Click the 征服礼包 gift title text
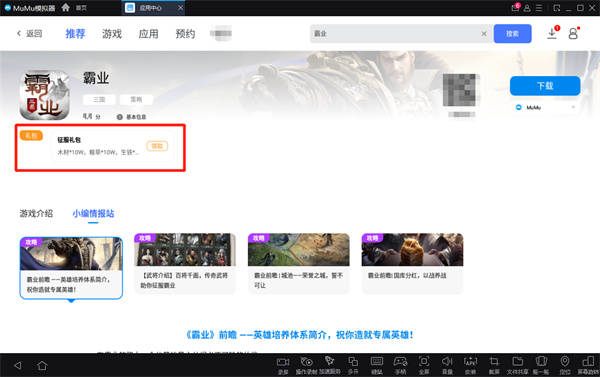The width and height of the screenshot is (600, 377). click(69, 140)
